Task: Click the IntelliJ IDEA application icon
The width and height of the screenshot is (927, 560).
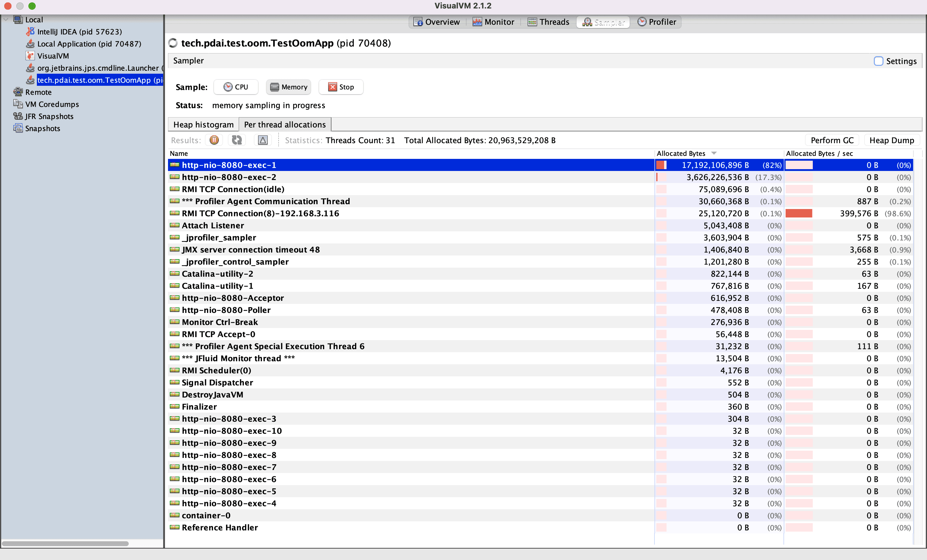Action: [x=31, y=32]
